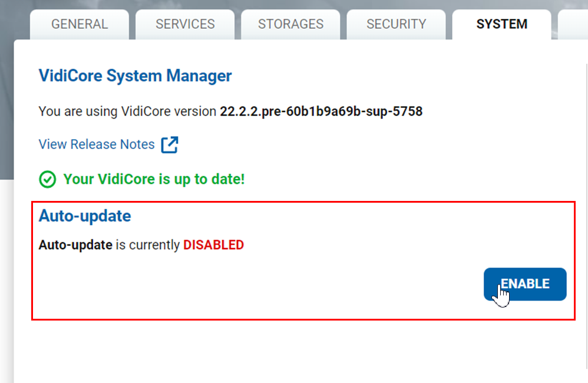Click the red DISABLED status text

(x=213, y=245)
